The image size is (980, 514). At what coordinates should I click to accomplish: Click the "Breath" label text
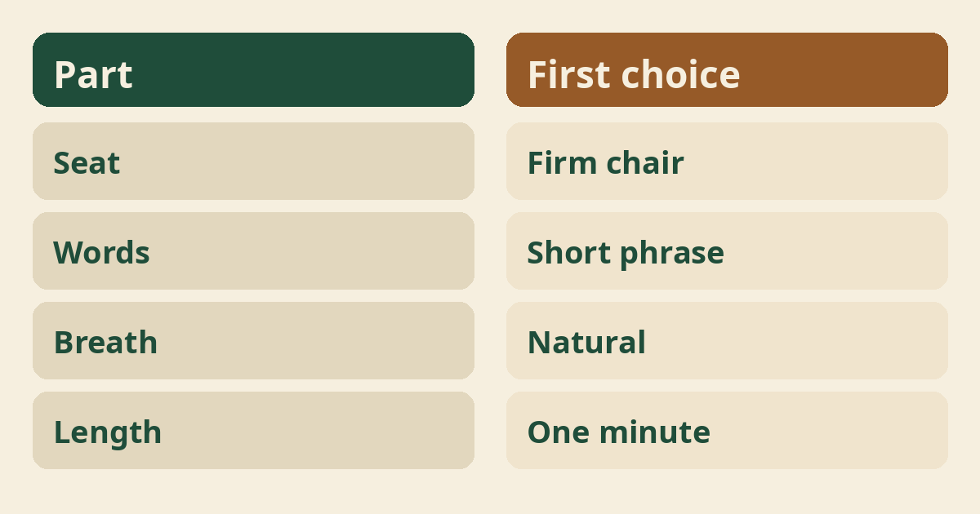click(105, 343)
